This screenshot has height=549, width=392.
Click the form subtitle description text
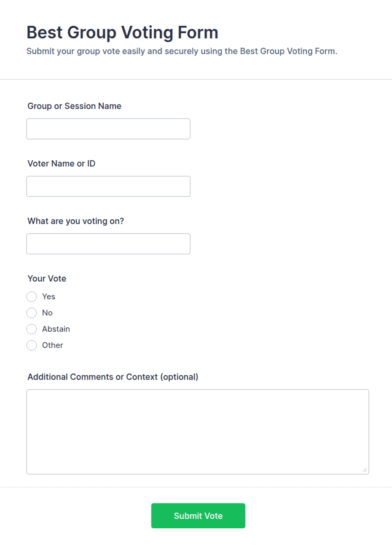pos(182,51)
